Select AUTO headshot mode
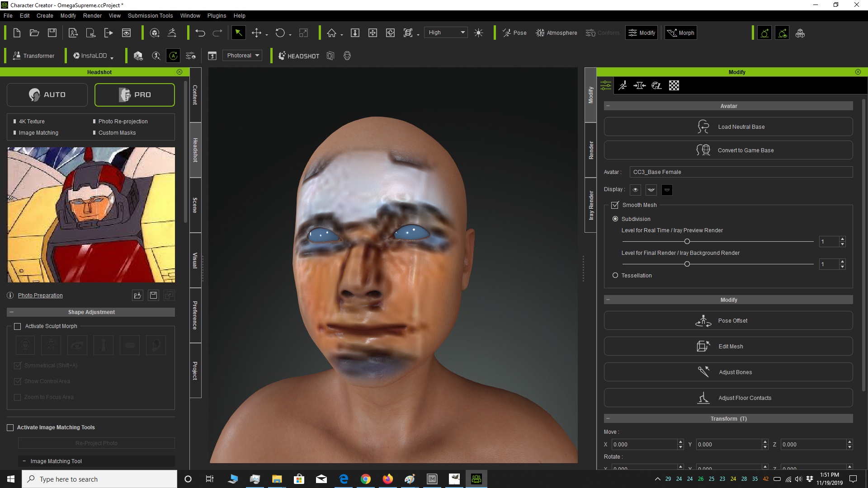 [x=47, y=94]
